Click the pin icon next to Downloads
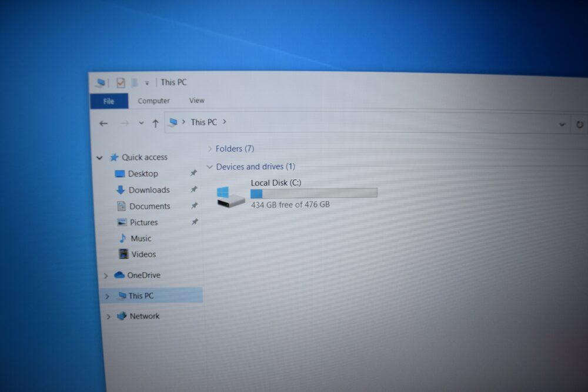Screen dimensions: 588x392 194,189
